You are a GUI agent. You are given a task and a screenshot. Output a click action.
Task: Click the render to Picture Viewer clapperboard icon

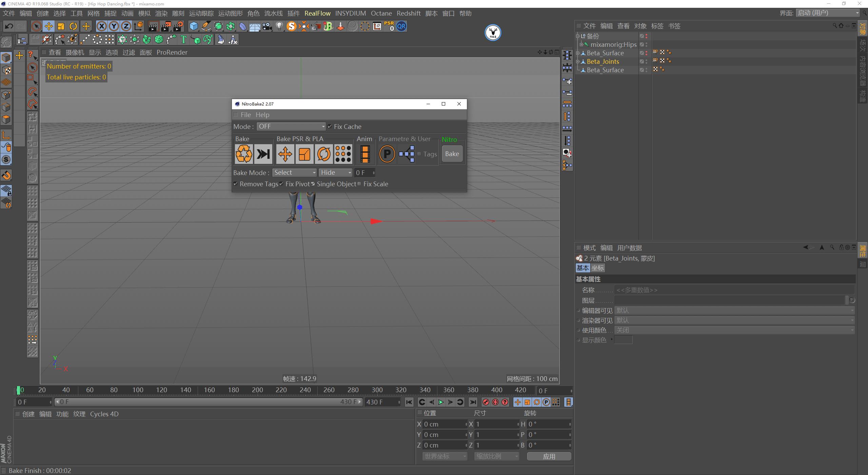coord(166,26)
